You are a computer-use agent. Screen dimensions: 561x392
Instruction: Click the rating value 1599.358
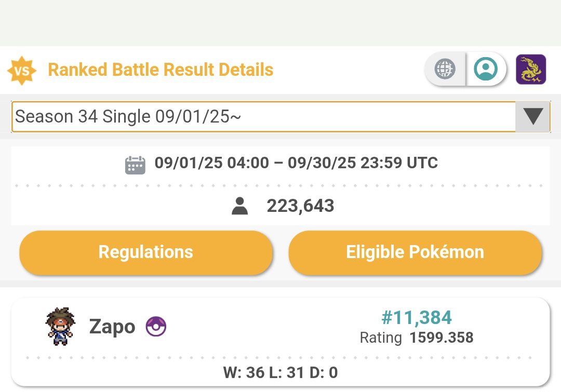click(441, 338)
